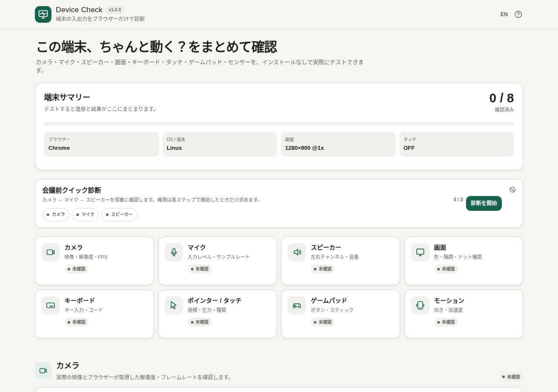The image size is (558, 392).
Task: Click the cursor icon in ポインター / タッチ card
Action: click(x=174, y=305)
